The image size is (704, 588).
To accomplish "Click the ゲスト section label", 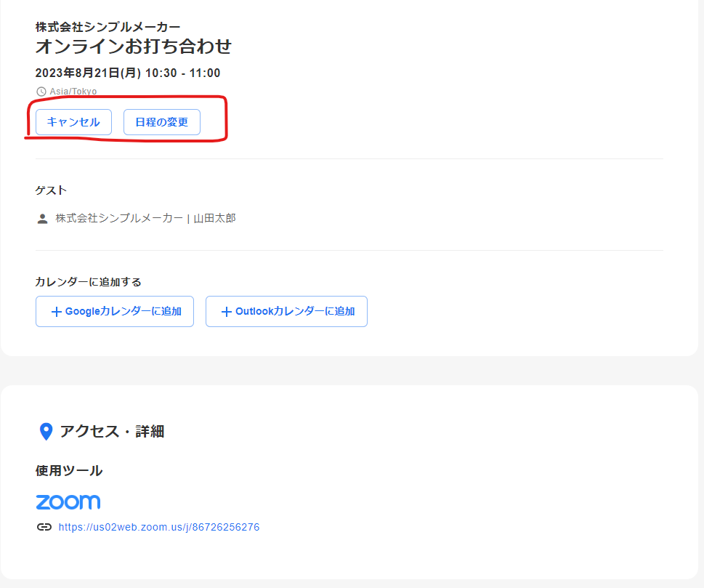I will coord(51,190).
